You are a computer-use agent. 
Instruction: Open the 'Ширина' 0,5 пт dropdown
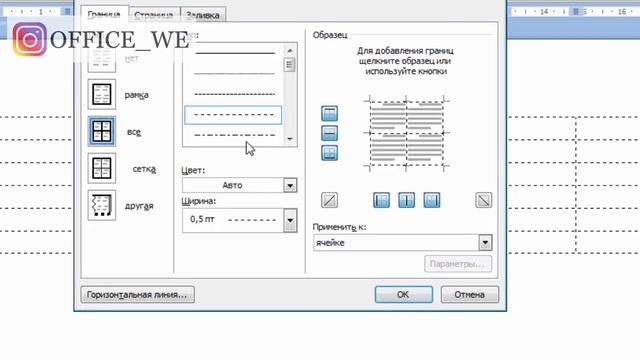[290, 220]
